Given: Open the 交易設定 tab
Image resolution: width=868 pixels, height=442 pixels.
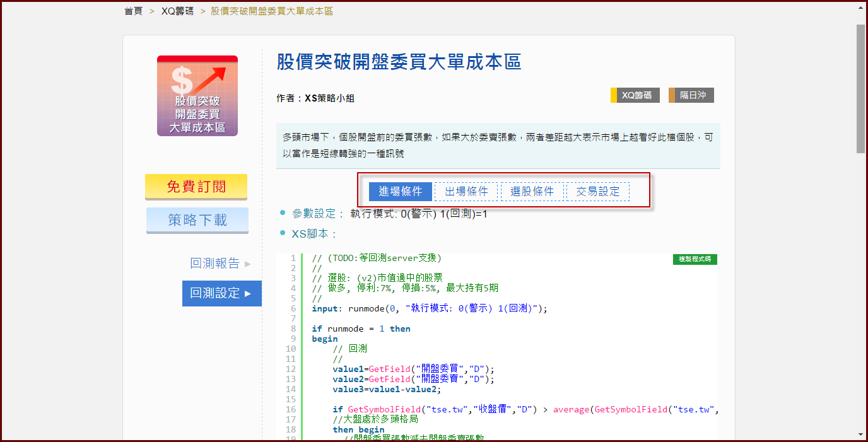Looking at the screenshot, I should [598, 191].
